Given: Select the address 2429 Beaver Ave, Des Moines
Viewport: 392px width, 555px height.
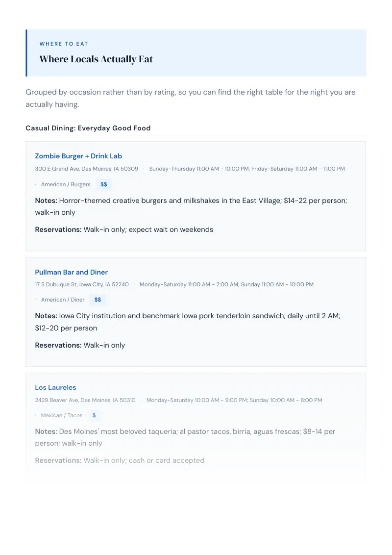Looking at the screenshot, I should 85,401.
